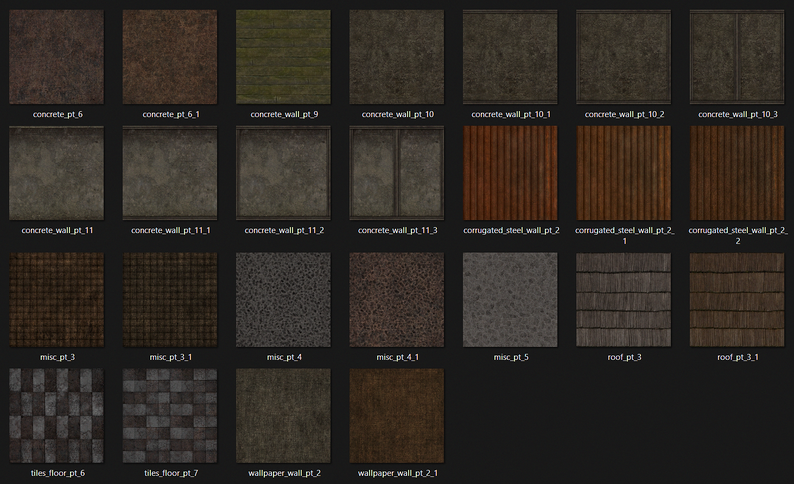
Task: Open the tiles_floor_pt_6 checkered thumbnail
Action: pyautogui.click(x=56, y=416)
